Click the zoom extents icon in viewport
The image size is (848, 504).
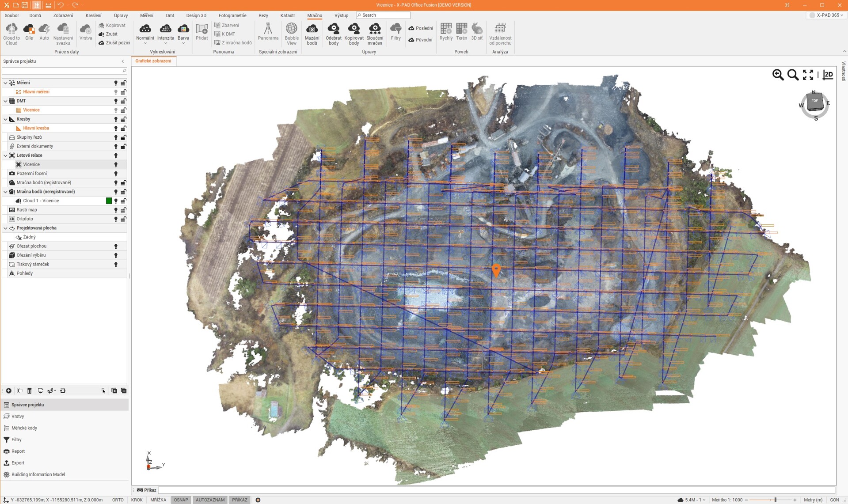[808, 75]
